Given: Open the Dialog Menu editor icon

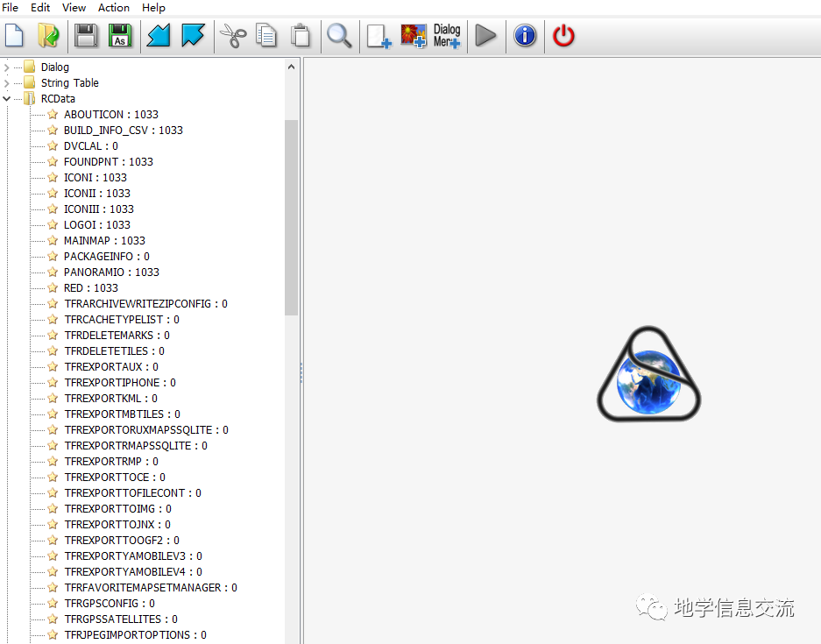Looking at the screenshot, I should tap(447, 36).
